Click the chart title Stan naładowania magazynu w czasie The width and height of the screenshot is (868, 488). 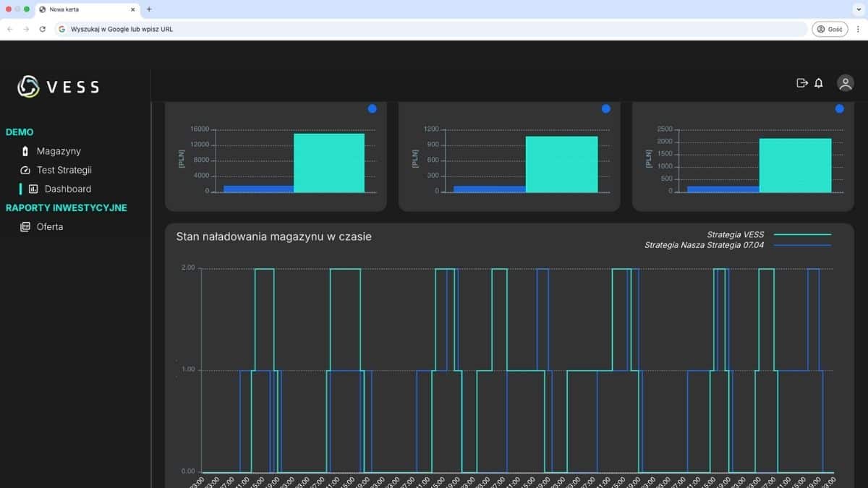[274, 236]
